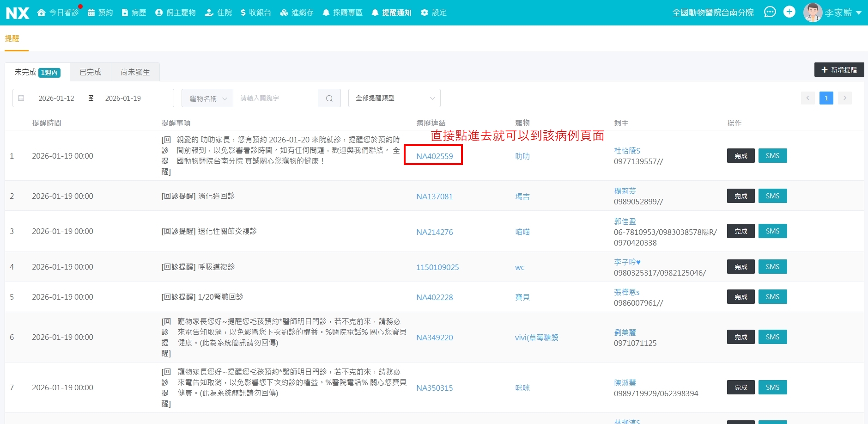Open the chat message bubble icon

[x=770, y=12]
